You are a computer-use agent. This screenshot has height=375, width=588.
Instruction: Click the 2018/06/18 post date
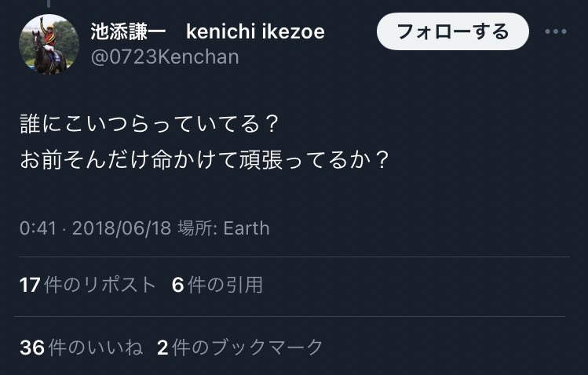click(x=118, y=228)
